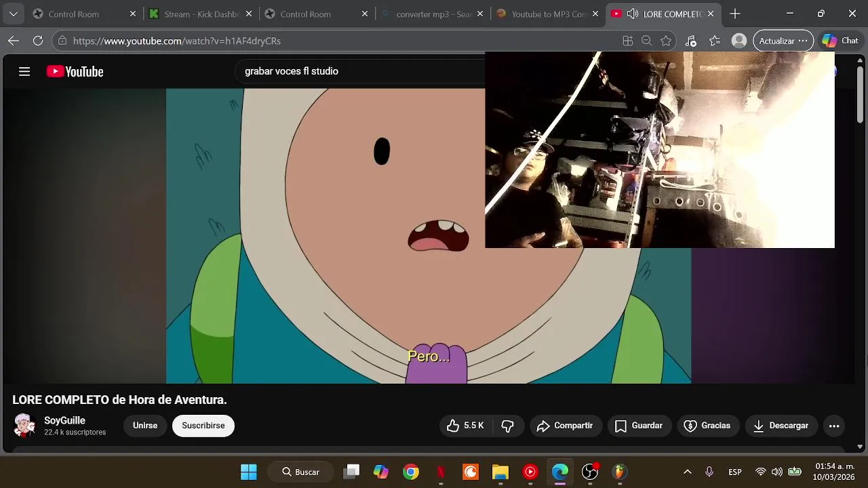This screenshot has height=488, width=868.
Task: Go to the YouTube home logo
Action: point(75,71)
